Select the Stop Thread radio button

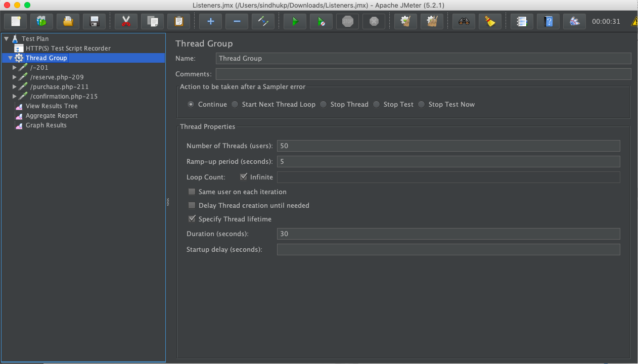click(323, 105)
